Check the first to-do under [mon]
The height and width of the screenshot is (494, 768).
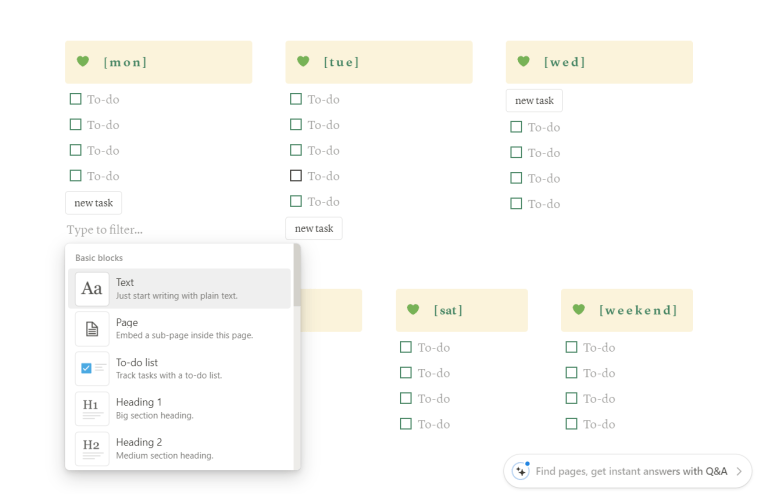75,99
